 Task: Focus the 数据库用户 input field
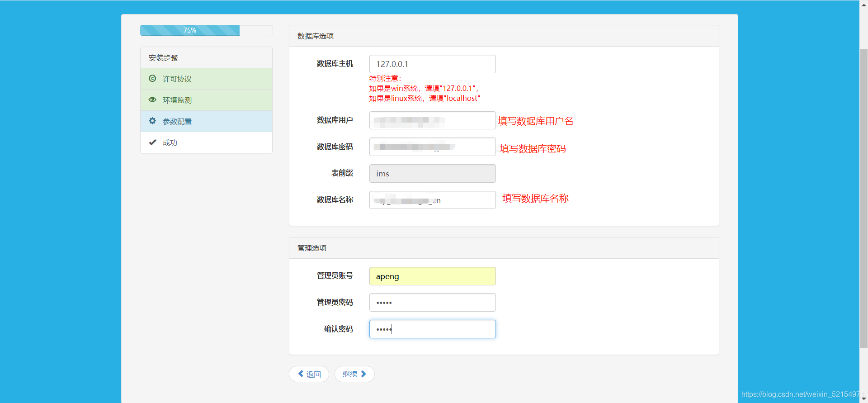(432, 120)
